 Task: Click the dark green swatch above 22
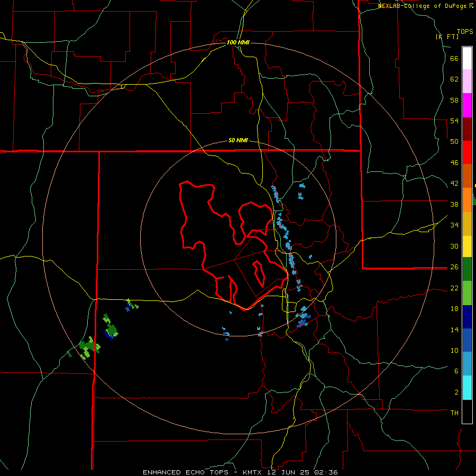467,269
